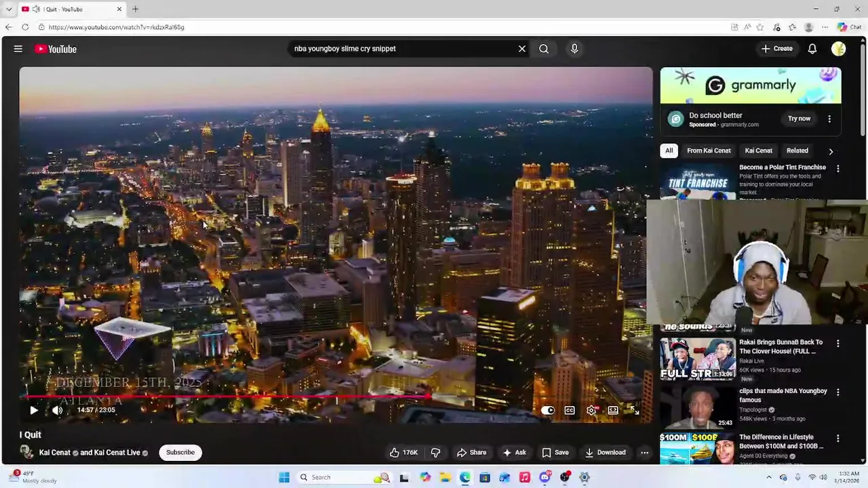
Task: Open the Create menu
Action: pyautogui.click(x=777, y=49)
